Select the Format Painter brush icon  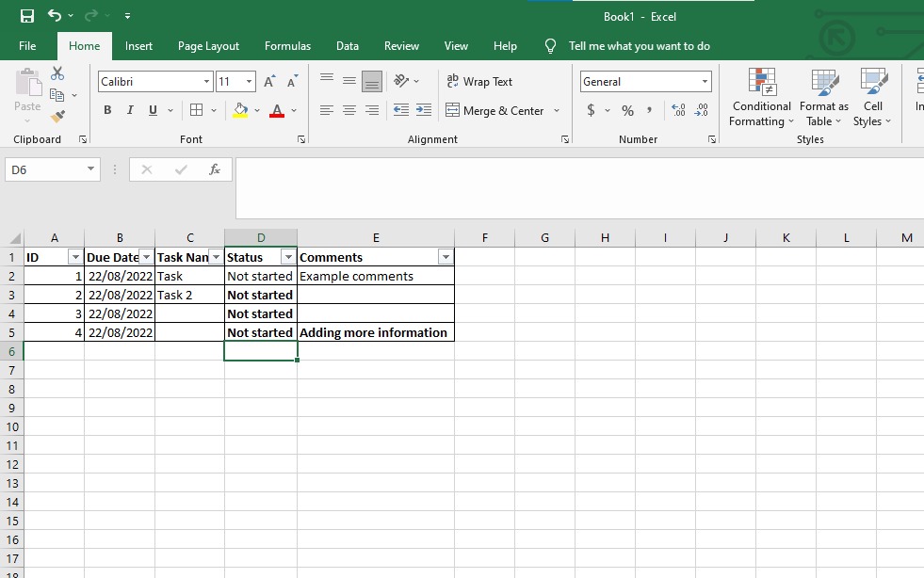[x=57, y=116]
